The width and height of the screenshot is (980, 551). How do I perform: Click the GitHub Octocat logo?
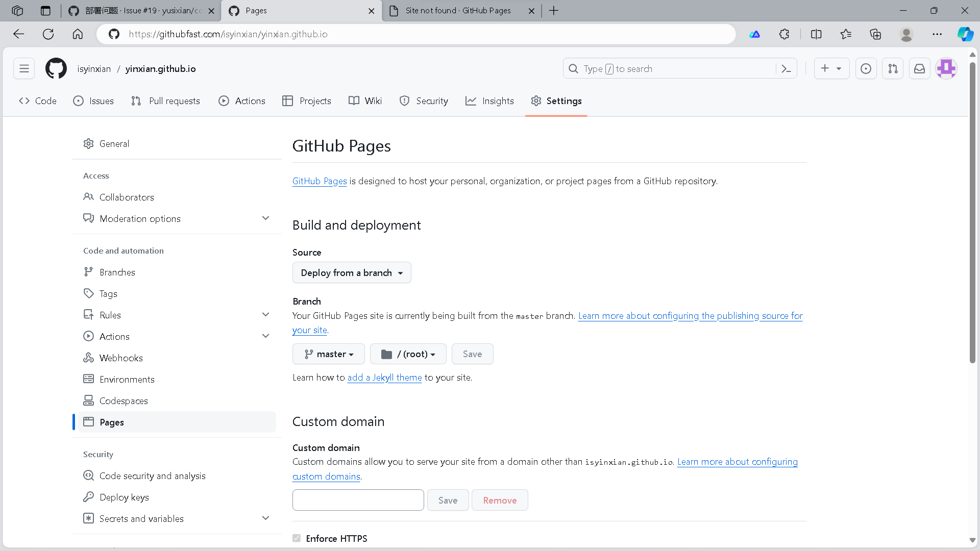tap(56, 68)
